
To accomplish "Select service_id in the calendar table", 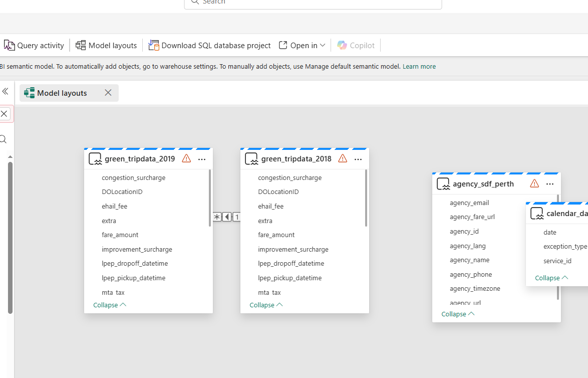I will pos(557,261).
